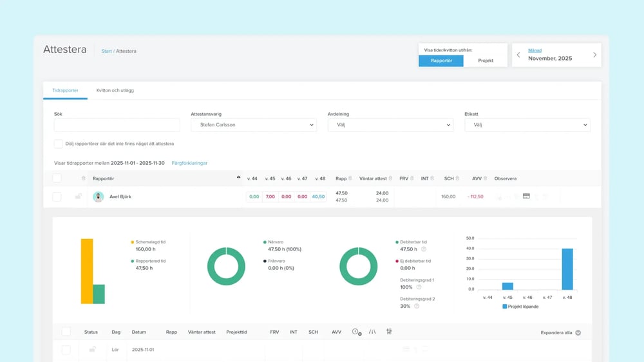Switch to Kvitton och utlägg tab

click(115, 90)
